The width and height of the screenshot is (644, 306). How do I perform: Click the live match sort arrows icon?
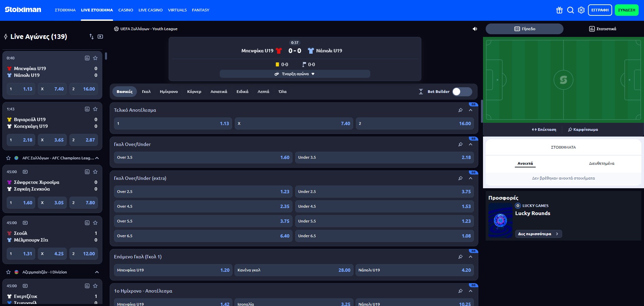pos(91,37)
